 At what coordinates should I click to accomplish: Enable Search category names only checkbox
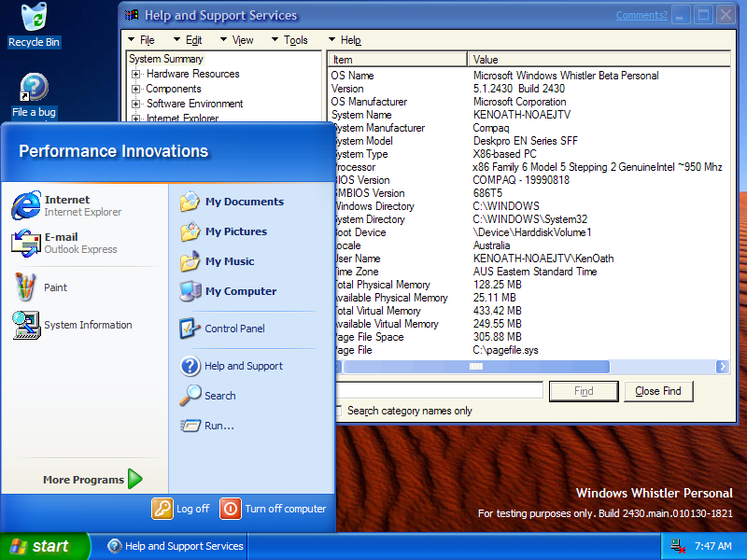[339, 411]
